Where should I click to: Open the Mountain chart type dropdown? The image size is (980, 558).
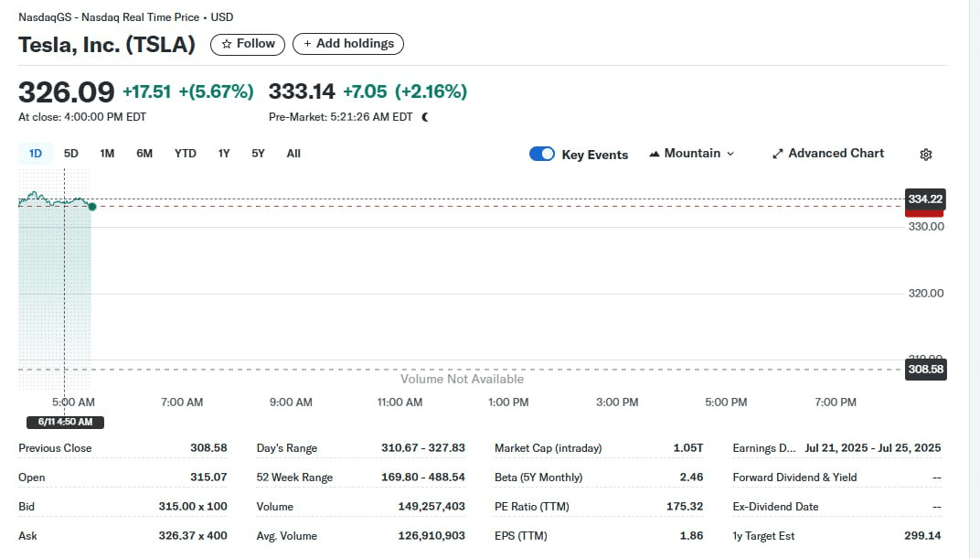coord(692,154)
